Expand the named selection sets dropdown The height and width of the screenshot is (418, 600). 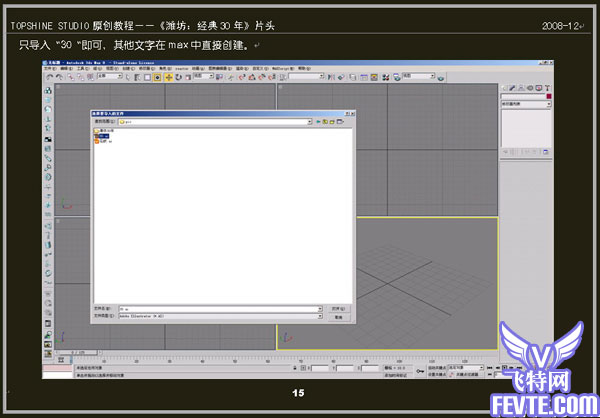[x=322, y=76]
